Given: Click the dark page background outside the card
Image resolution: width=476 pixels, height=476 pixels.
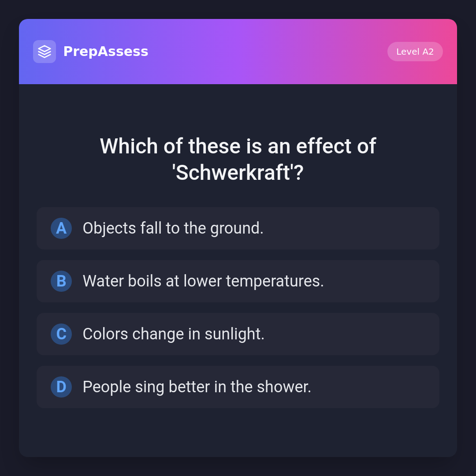Looking at the screenshot, I should tap(9, 238).
